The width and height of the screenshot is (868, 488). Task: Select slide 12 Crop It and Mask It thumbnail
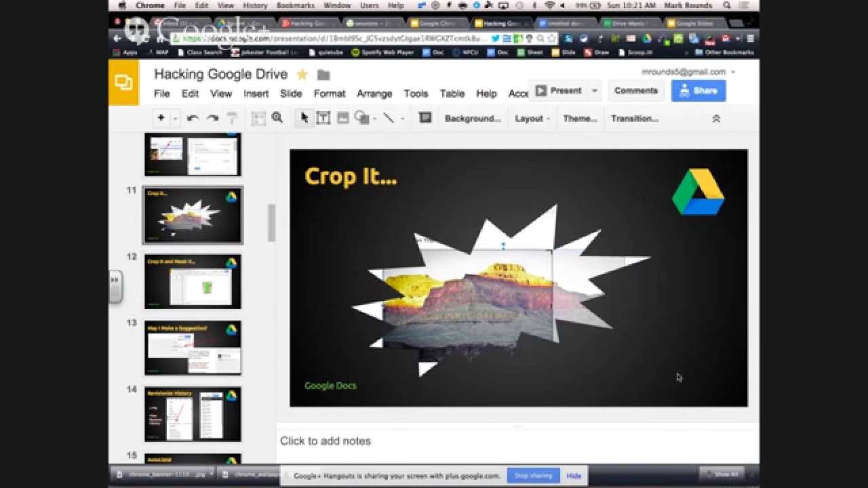tap(193, 281)
